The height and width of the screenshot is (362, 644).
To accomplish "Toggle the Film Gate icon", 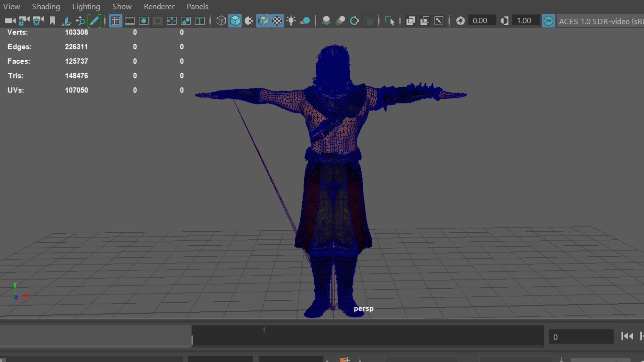I will [129, 21].
